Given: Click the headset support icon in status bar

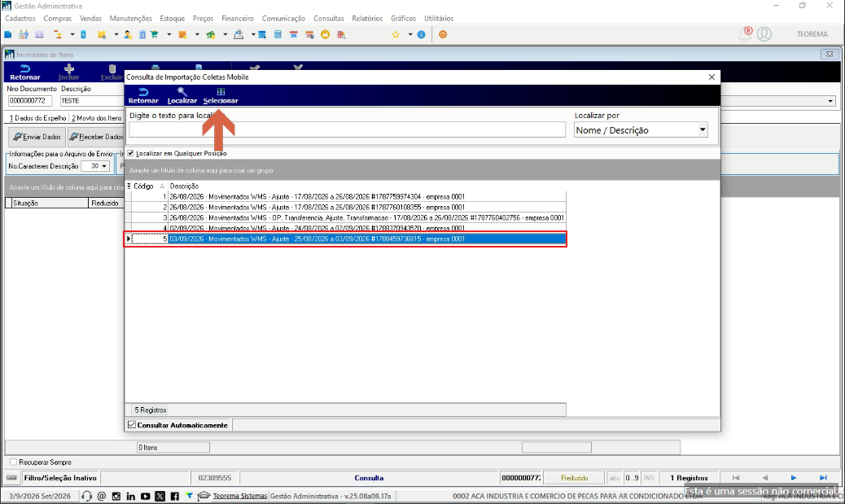Looking at the screenshot, I should (x=86, y=496).
